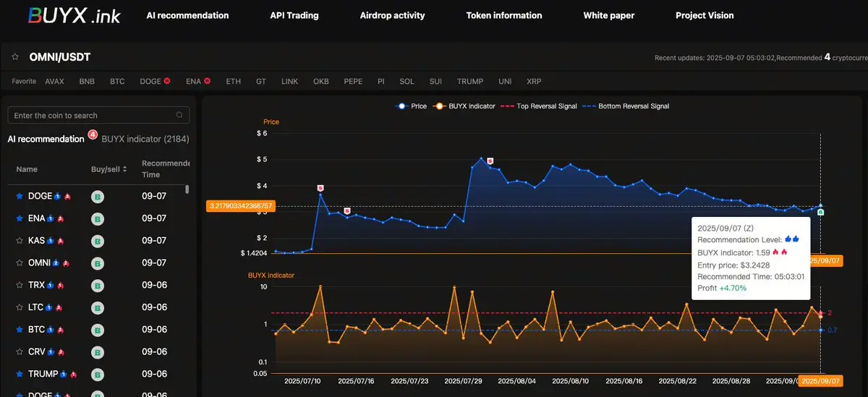Click the $ 1.4204 minimum price label
The height and width of the screenshot is (397, 868).
point(254,254)
